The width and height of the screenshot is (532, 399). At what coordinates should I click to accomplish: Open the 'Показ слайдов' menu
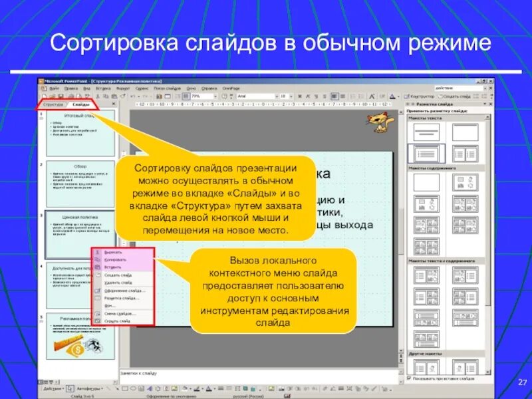(x=168, y=88)
